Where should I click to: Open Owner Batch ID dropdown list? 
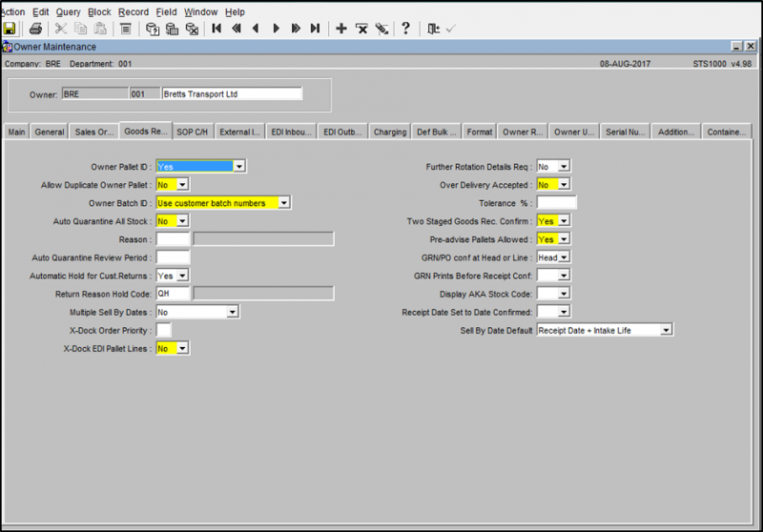pos(283,203)
